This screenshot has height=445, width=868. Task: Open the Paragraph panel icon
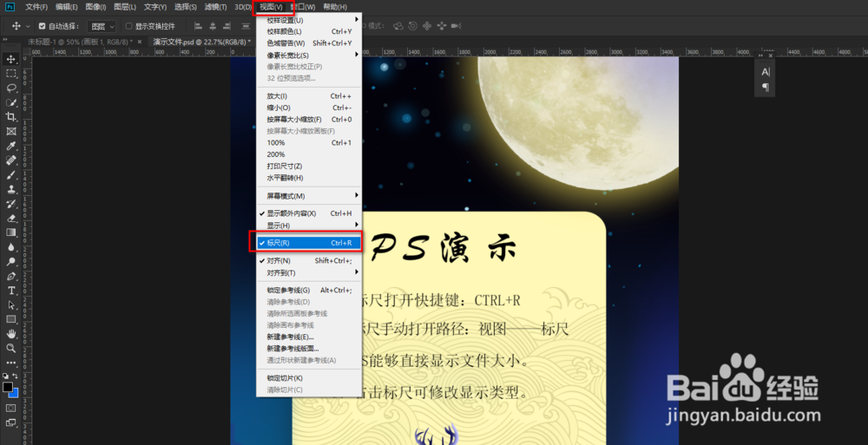pos(766,87)
